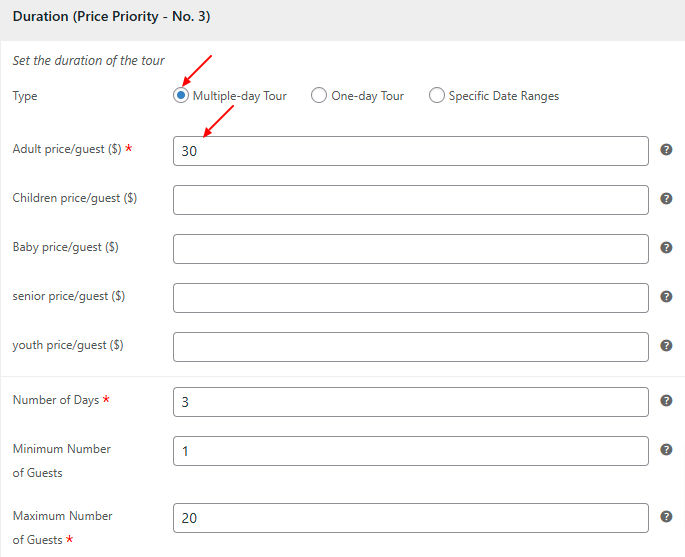
Task: Open help tooltip for youth price
Action: coord(666,346)
